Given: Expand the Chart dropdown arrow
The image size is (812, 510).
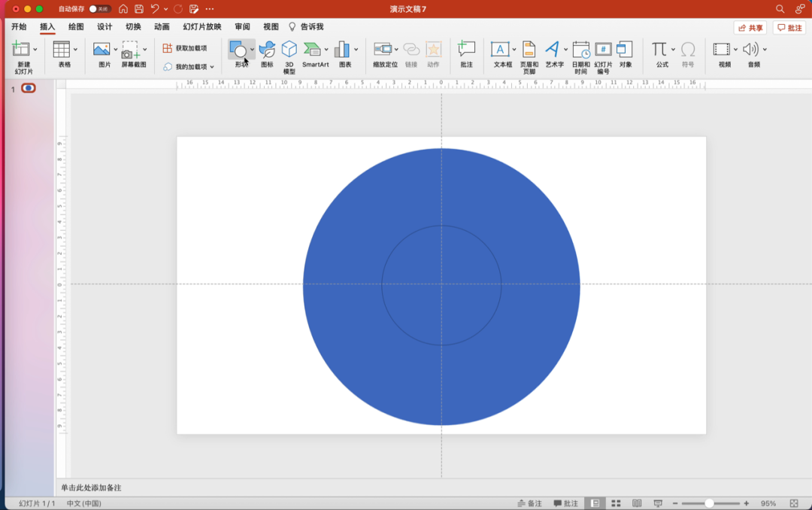Looking at the screenshot, I should click(356, 49).
